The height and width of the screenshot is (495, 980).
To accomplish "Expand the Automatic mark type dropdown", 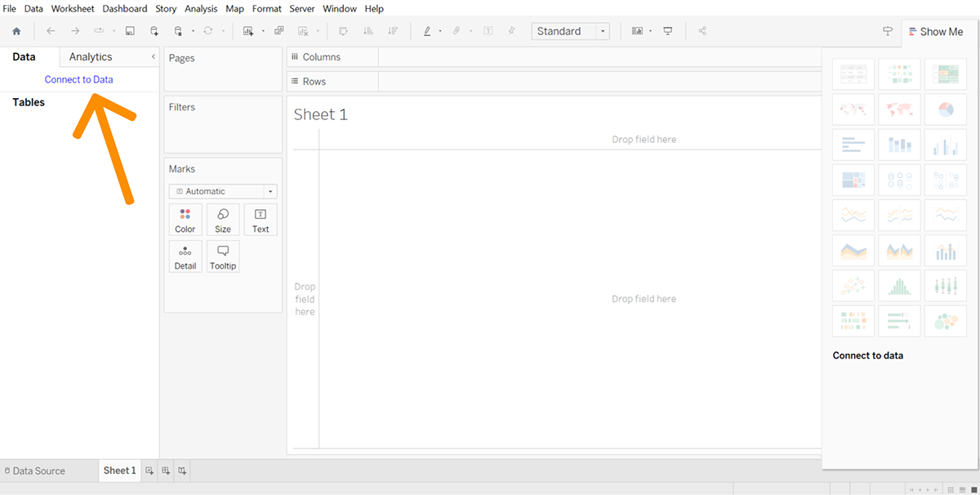I will 223,191.
